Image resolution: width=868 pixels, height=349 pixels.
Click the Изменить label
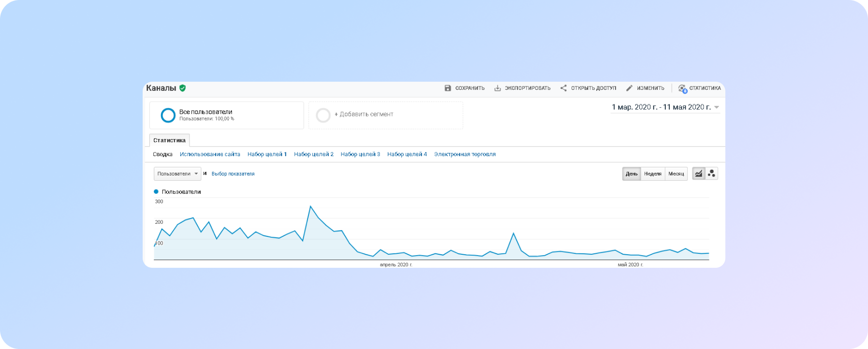point(650,88)
